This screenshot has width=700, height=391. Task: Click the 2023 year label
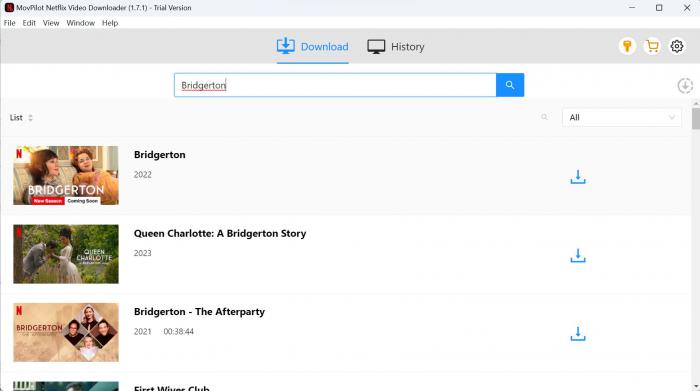point(143,253)
